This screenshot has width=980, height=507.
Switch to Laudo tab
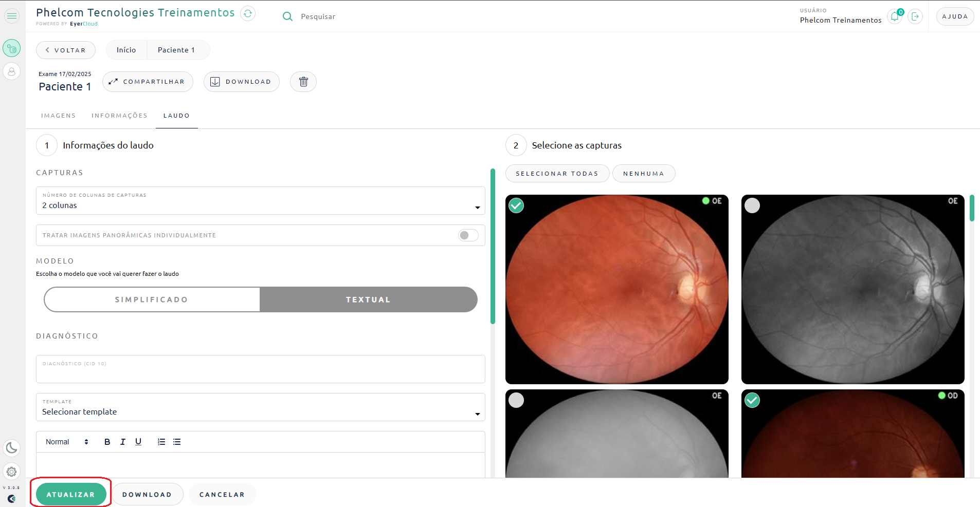tap(177, 116)
